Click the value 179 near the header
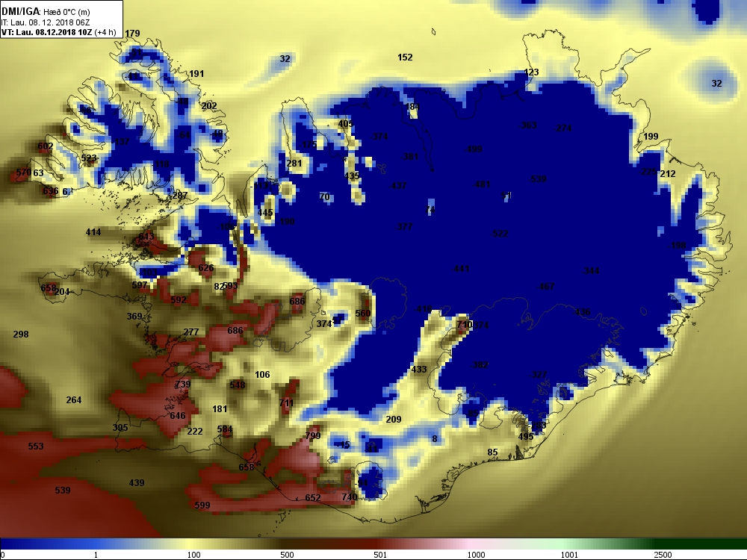 click(132, 34)
